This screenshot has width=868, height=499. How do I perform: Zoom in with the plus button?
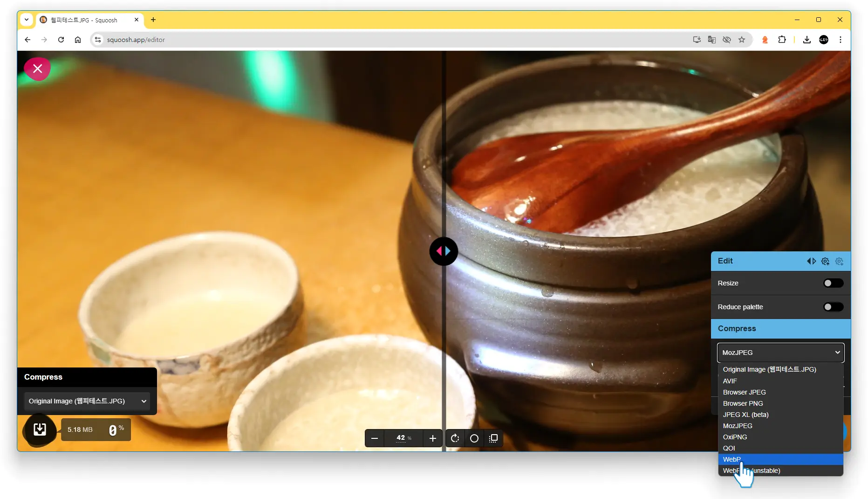tap(433, 438)
